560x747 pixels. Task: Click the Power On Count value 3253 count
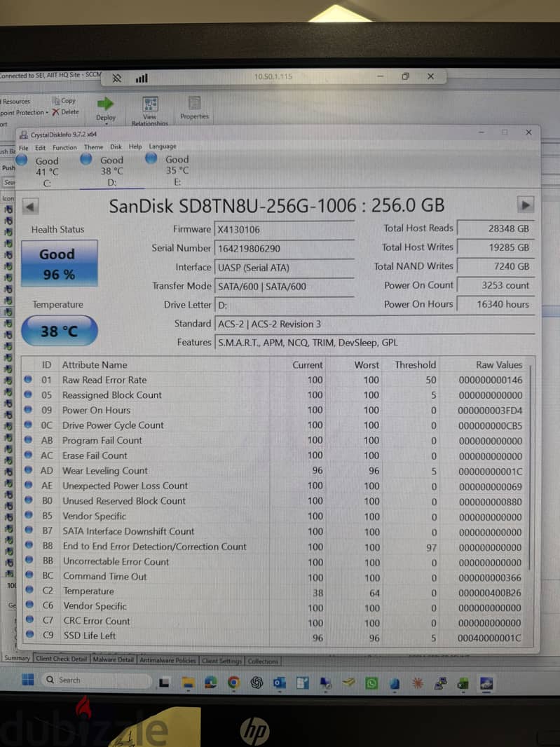tap(496, 285)
